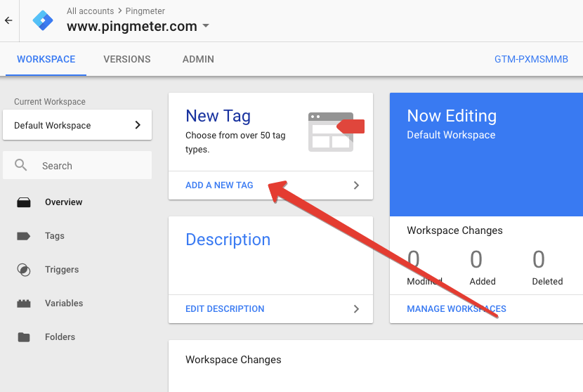Open the www.pingmeter.com container dropdown
Viewport: 583px width, 392px height.
coord(206,26)
